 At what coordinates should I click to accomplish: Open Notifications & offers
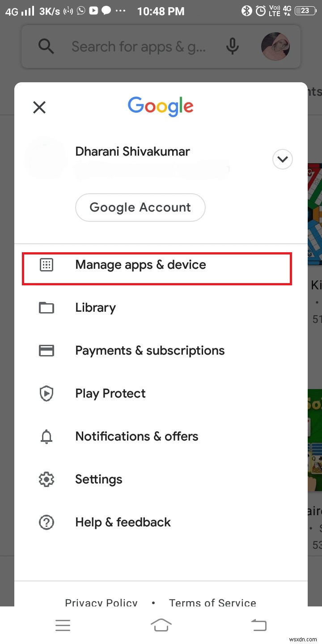[161, 436]
